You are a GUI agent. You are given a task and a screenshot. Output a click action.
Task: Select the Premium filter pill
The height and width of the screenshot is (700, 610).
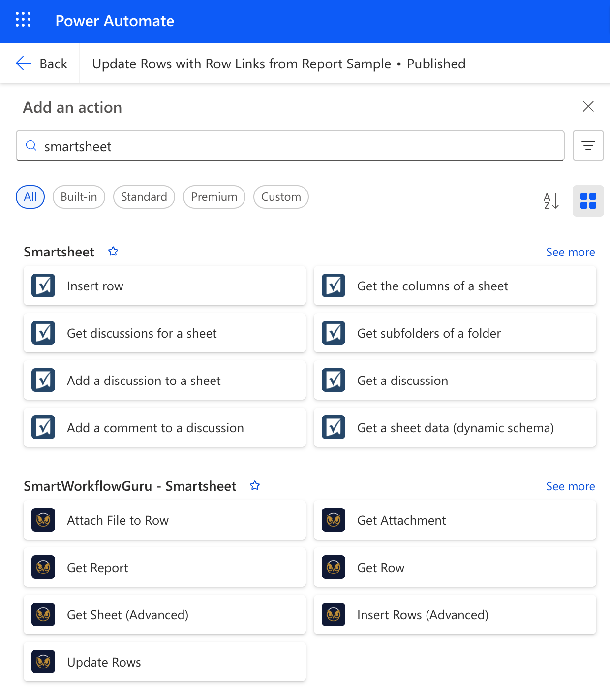coord(214,197)
